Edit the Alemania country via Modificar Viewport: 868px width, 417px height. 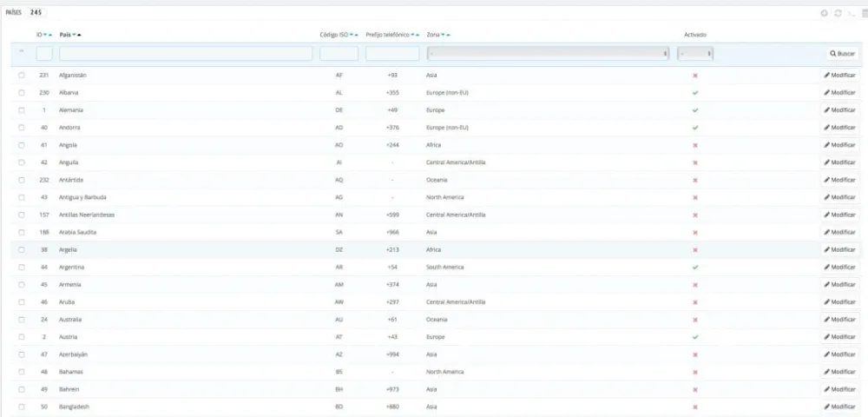pyautogui.click(x=839, y=110)
